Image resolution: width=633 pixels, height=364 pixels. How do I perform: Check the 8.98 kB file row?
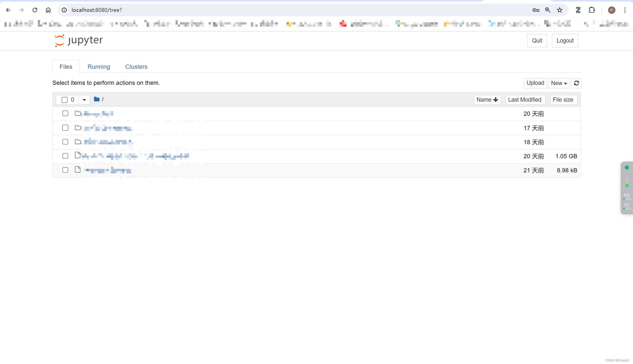tap(65, 170)
